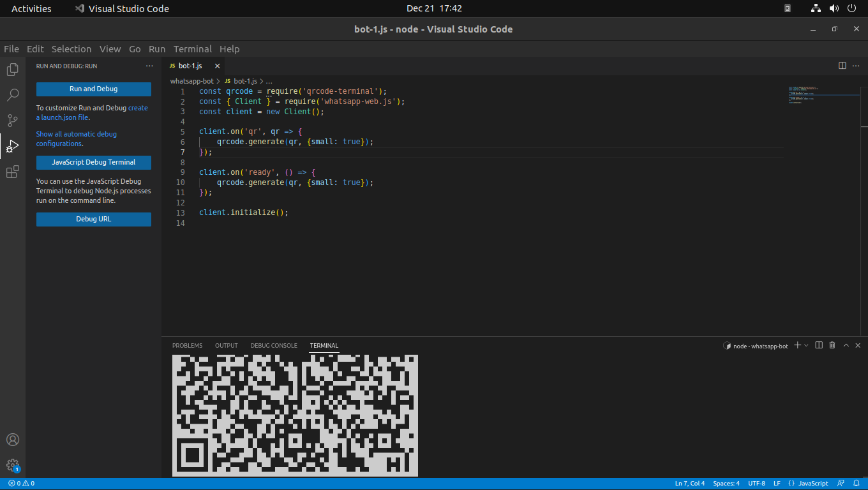Click the Manage gear icon
The height and width of the screenshot is (490, 868).
click(12, 465)
